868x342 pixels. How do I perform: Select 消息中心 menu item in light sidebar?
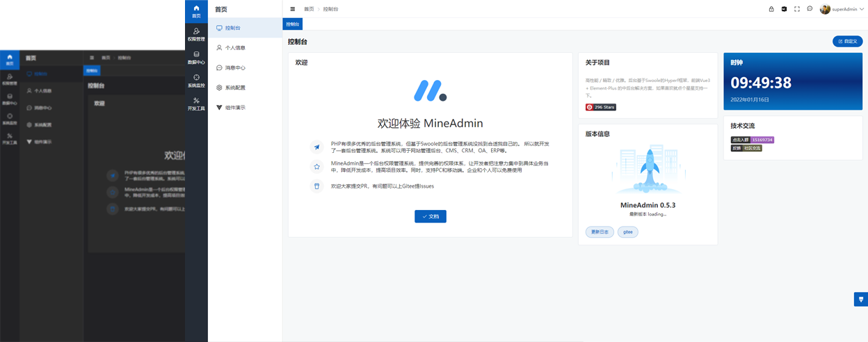[245, 68]
